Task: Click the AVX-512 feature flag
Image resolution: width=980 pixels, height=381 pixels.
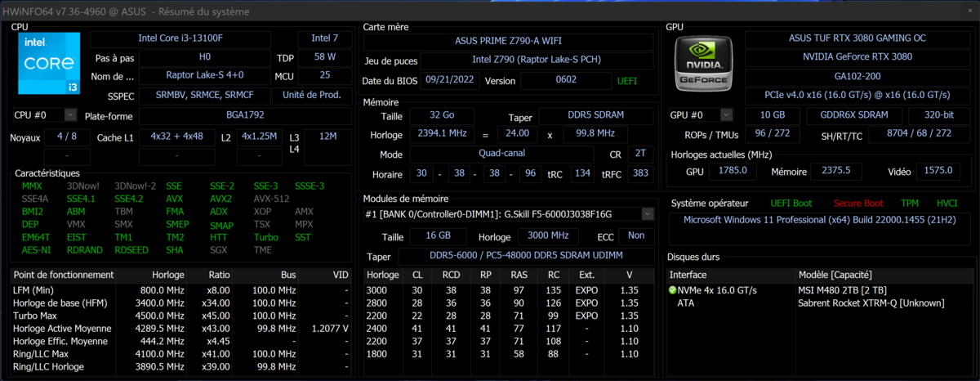Action: tap(271, 199)
